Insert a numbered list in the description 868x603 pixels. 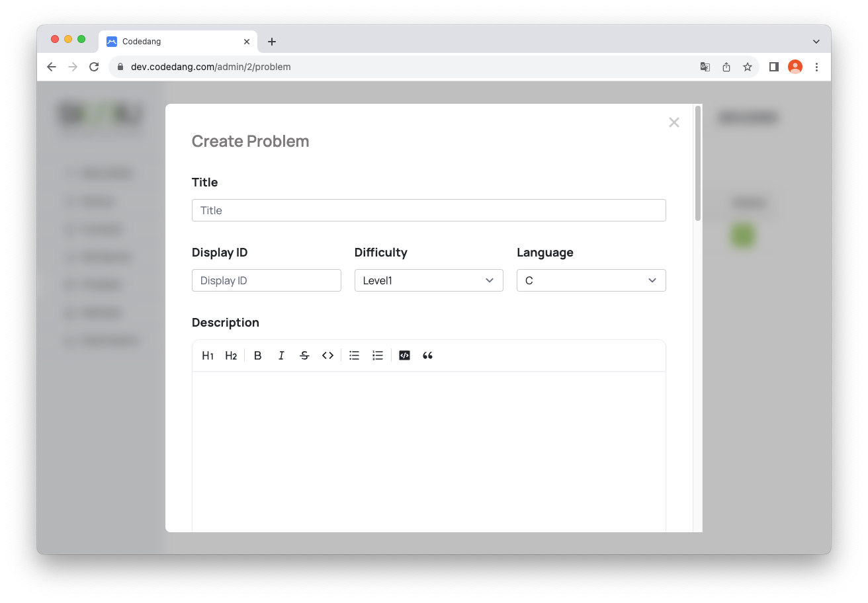pos(378,356)
